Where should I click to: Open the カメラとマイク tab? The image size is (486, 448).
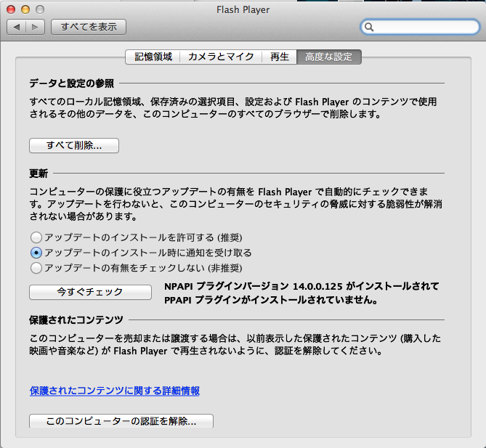coord(221,57)
